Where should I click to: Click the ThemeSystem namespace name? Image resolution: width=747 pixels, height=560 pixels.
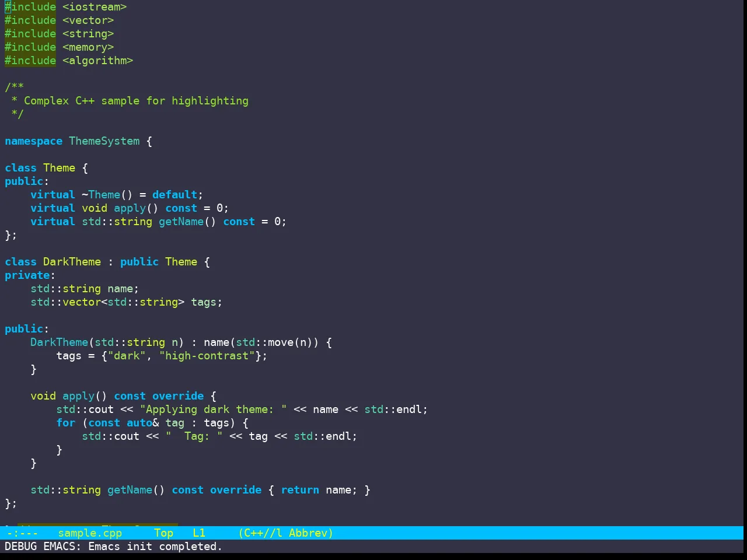[x=104, y=141]
